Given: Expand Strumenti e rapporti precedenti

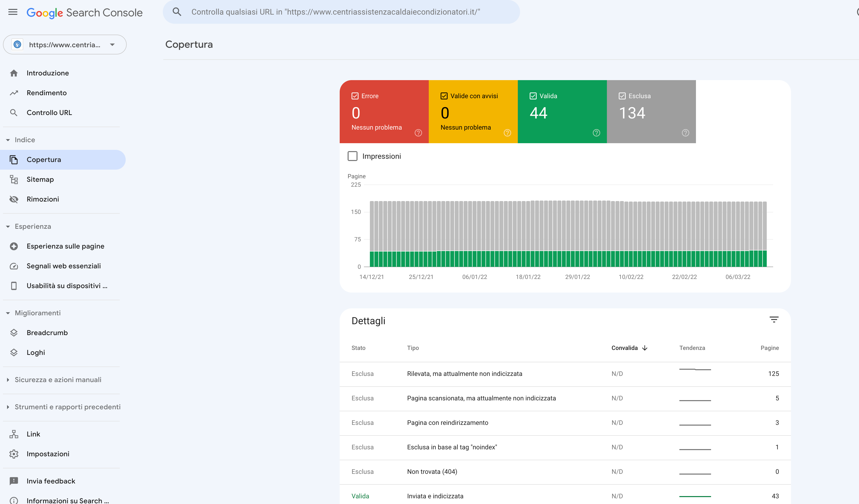Looking at the screenshot, I should click(8, 407).
